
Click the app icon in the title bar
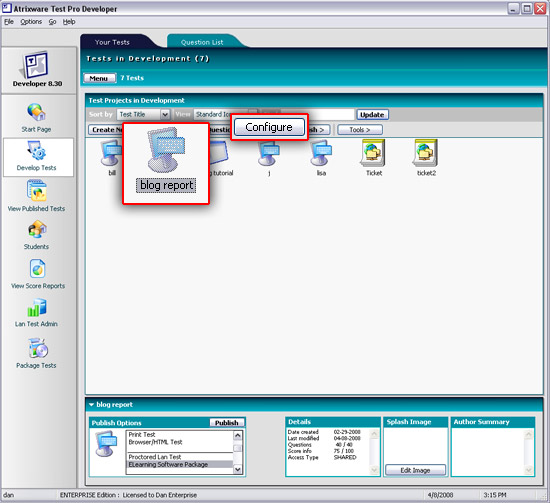(7, 8)
